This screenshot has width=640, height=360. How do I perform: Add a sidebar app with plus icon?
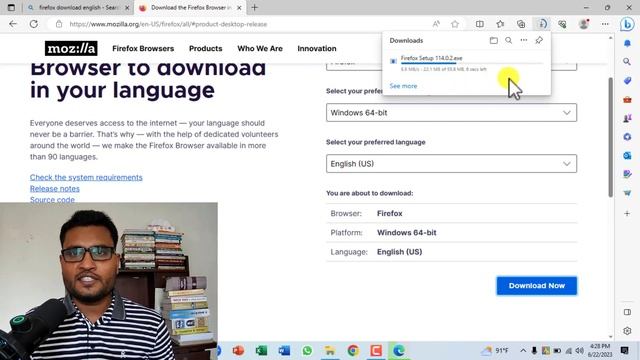point(627,213)
